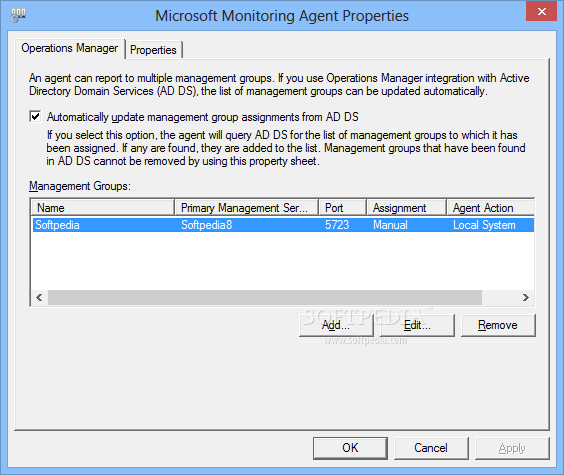
Task: Add a new management group
Action: (x=336, y=325)
